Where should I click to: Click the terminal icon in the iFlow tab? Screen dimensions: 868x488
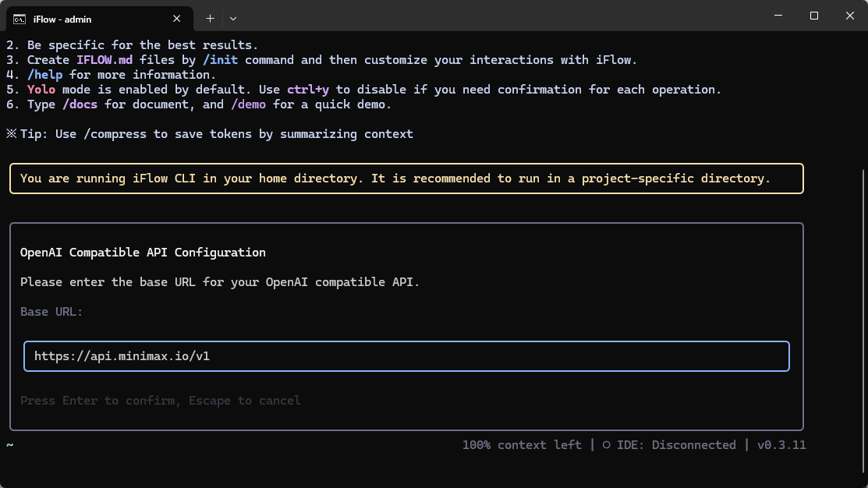19,17
